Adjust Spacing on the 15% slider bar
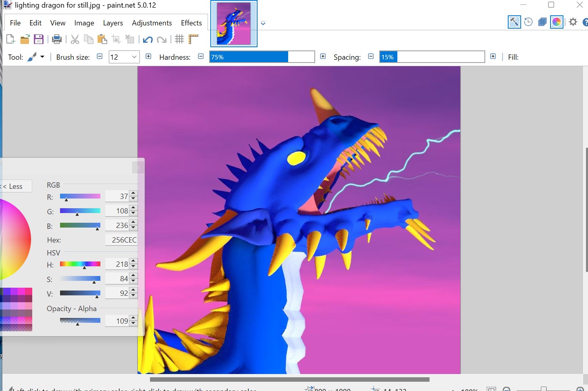This screenshot has width=588, height=391. (x=432, y=57)
